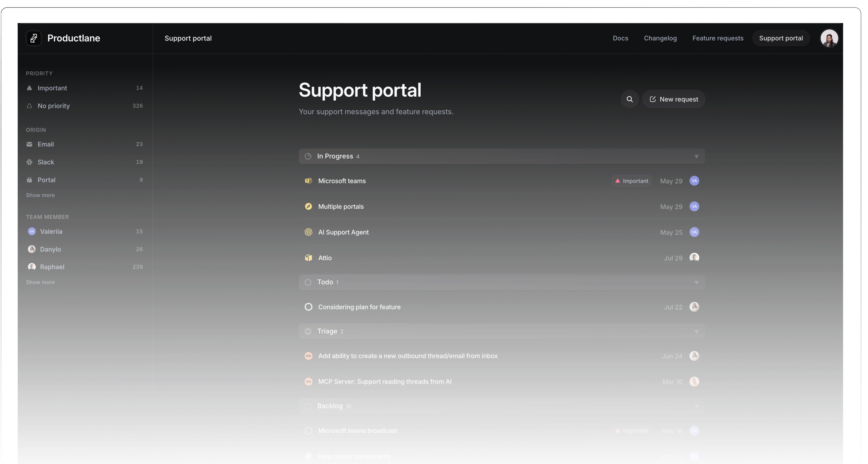Screen dimensions: 868x464
Task: Click VA avatar on Microsoft teams row
Action: click(x=694, y=181)
